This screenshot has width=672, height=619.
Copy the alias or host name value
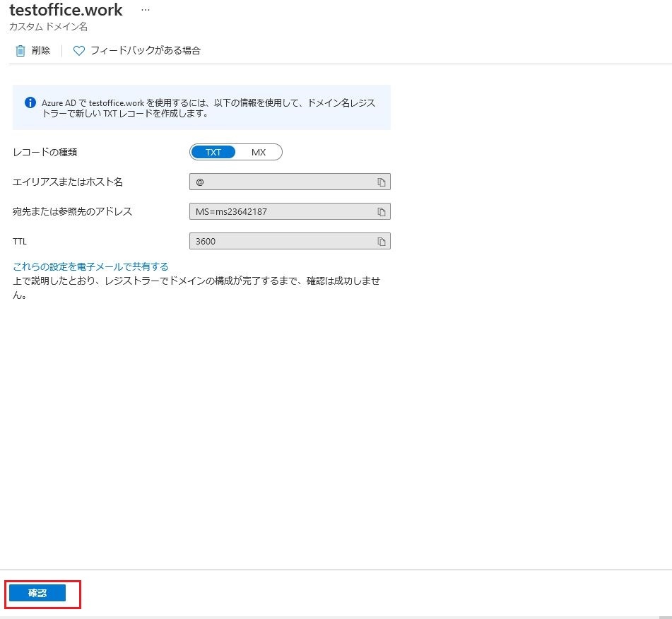[381, 182]
